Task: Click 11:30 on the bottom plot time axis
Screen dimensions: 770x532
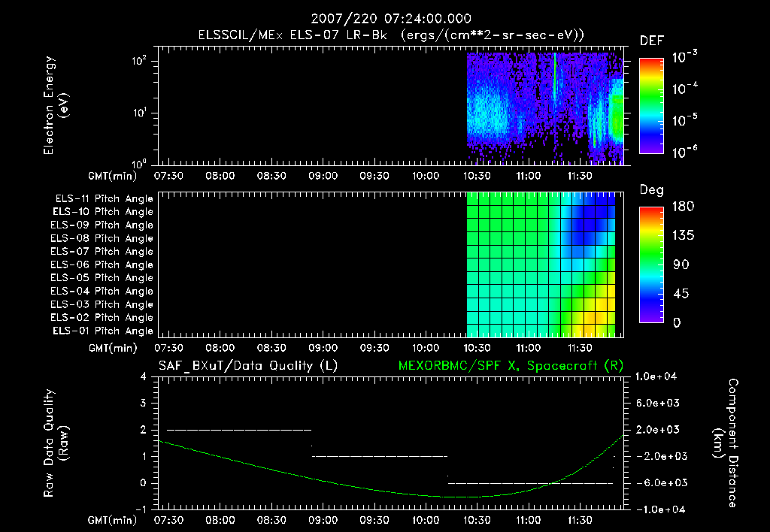Action: 580,520
